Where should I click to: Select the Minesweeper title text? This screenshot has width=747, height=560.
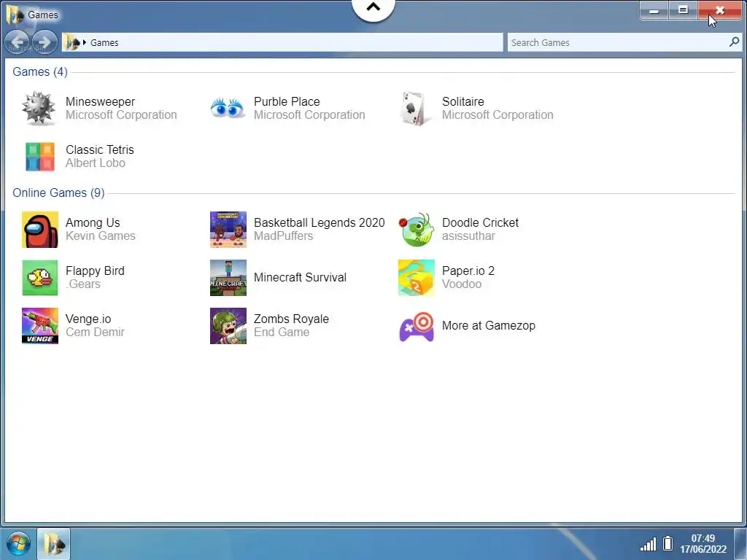(x=100, y=101)
